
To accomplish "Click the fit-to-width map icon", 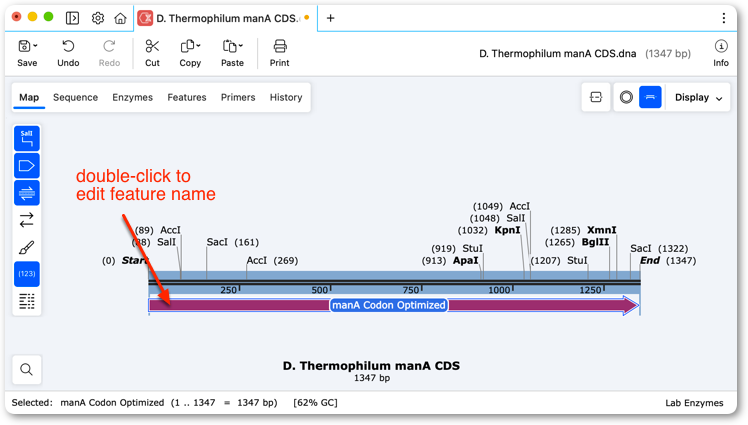I will coord(596,97).
